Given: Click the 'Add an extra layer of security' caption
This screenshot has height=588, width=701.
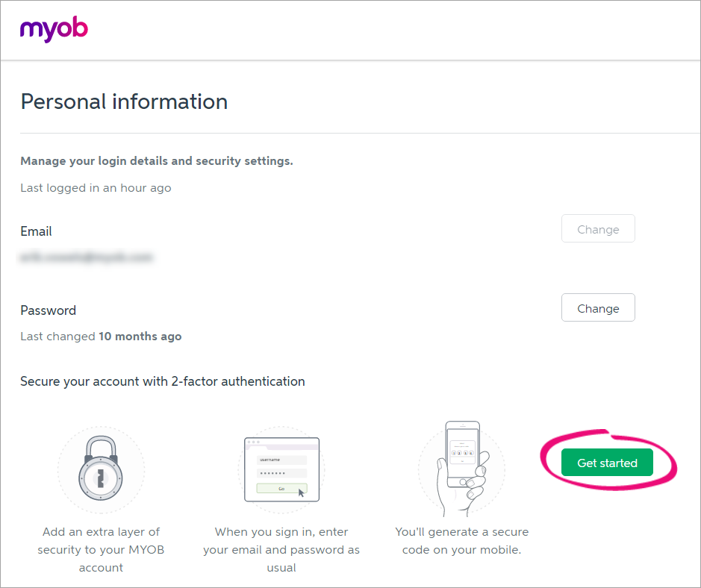Looking at the screenshot, I should tap(101, 550).
